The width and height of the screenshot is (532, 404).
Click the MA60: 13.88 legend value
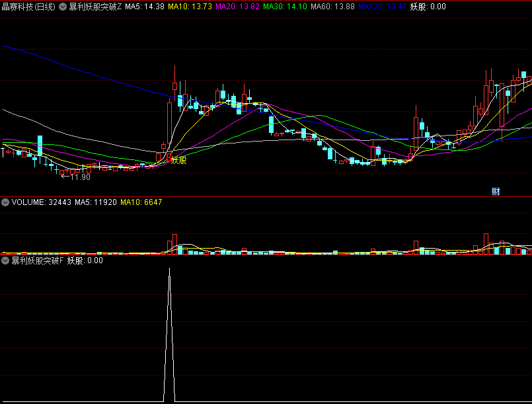(x=332, y=7)
